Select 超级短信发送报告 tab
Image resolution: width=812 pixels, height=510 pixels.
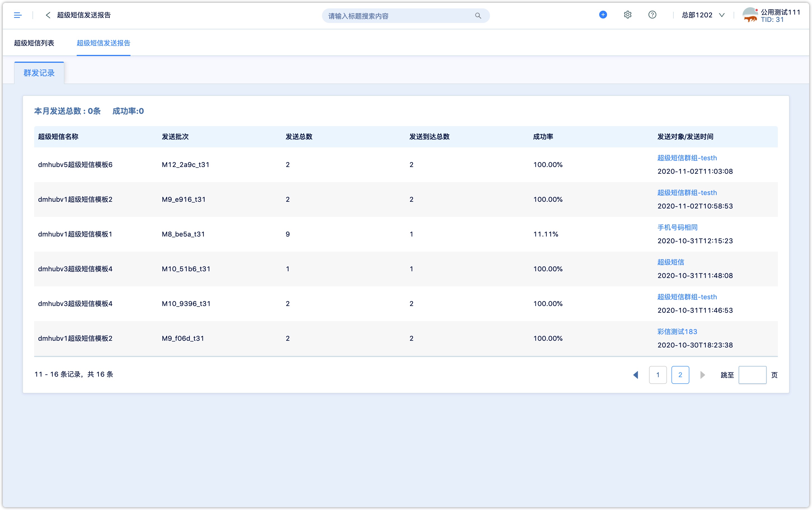(x=103, y=43)
